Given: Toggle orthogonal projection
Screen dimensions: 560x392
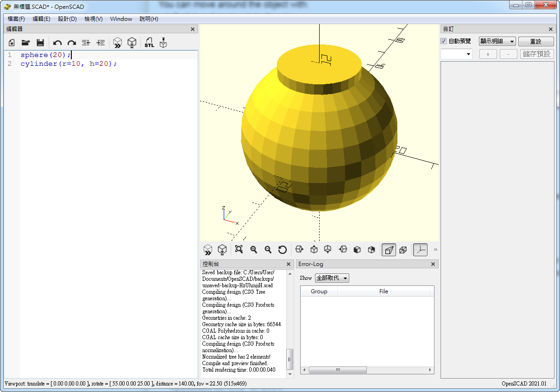Looking at the screenshot, I should pyautogui.click(x=403, y=250).
